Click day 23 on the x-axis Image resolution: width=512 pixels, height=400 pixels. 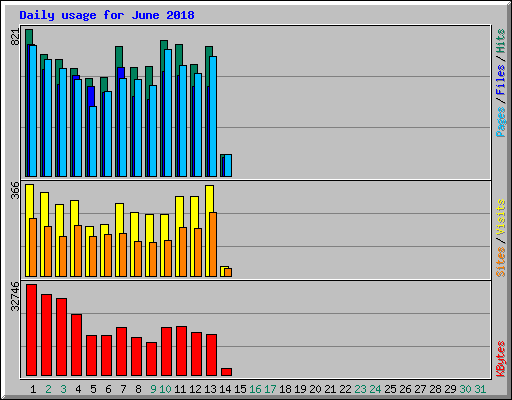coord(360,389)
